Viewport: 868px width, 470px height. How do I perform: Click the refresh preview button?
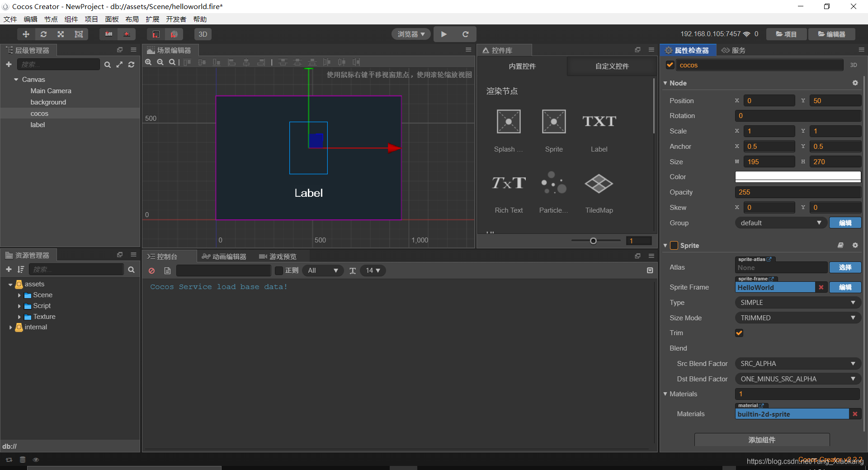coord(465,34)
